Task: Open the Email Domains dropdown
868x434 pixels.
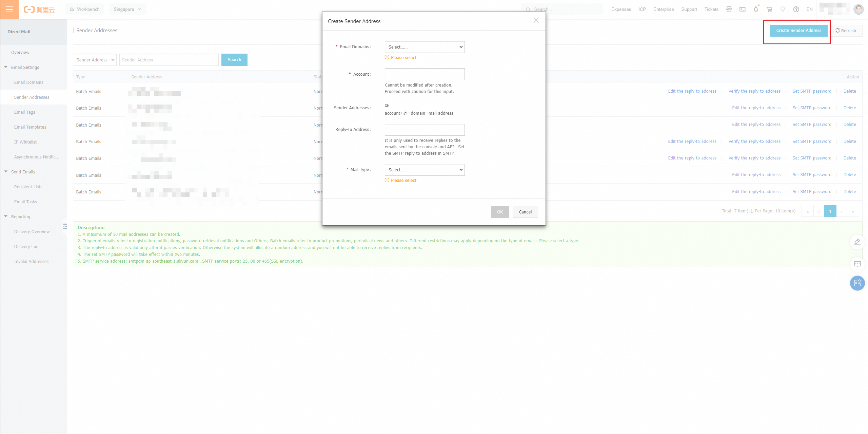Action: [425, 47]
